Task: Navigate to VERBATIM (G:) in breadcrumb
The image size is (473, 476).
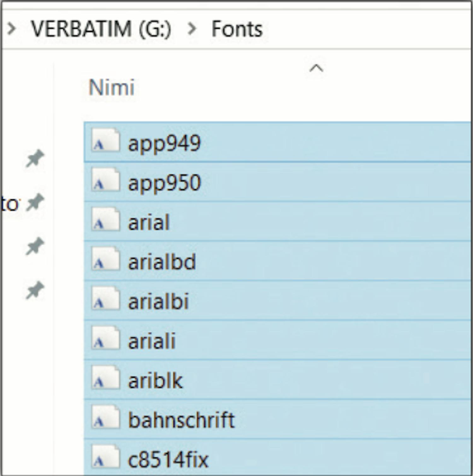Action: click(x=101, y=29)
